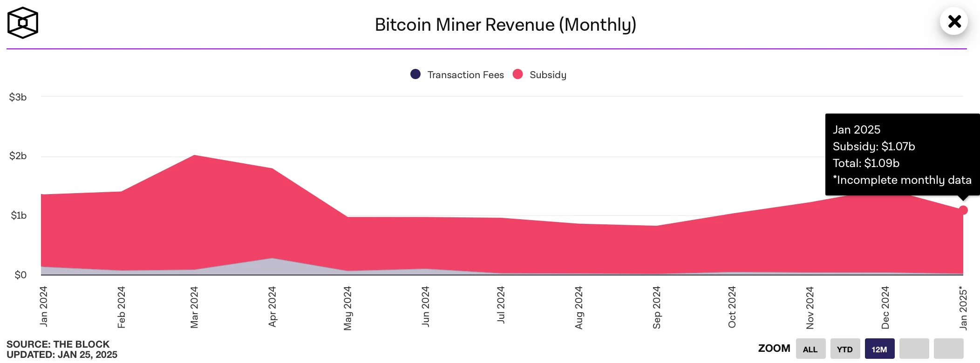The image size is (980, 363).
Task: Click the Jan 2025* tooltip box
Action: (x=902, y=155)
